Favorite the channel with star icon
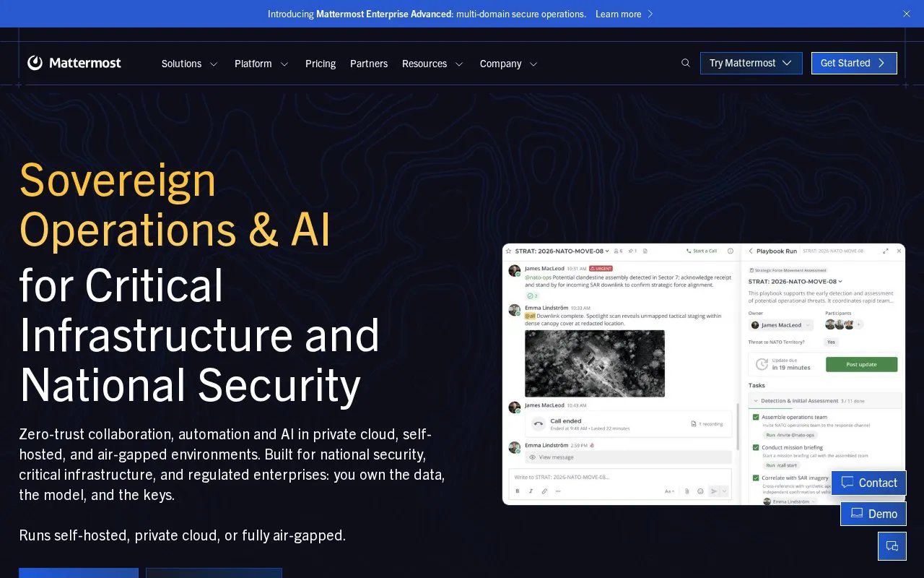The height and width of the screenshot is (578, 924). tap(508, 251)
